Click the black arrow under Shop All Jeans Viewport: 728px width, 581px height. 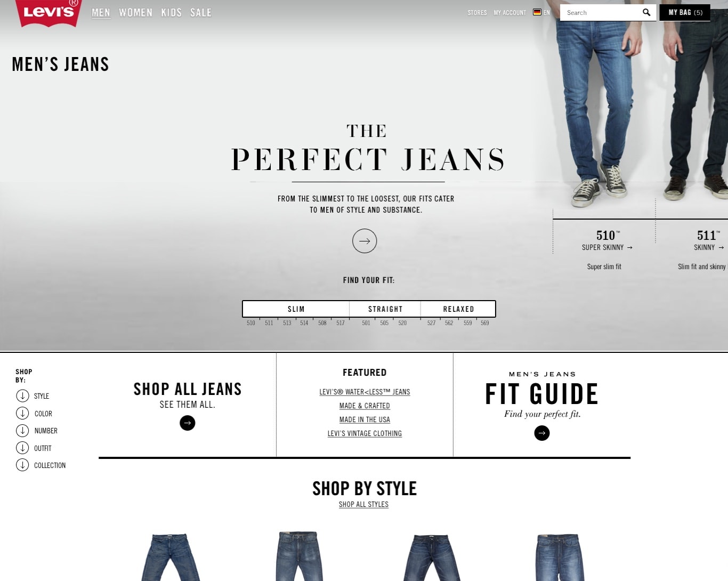pyautogui.click(x=188, y=423)
